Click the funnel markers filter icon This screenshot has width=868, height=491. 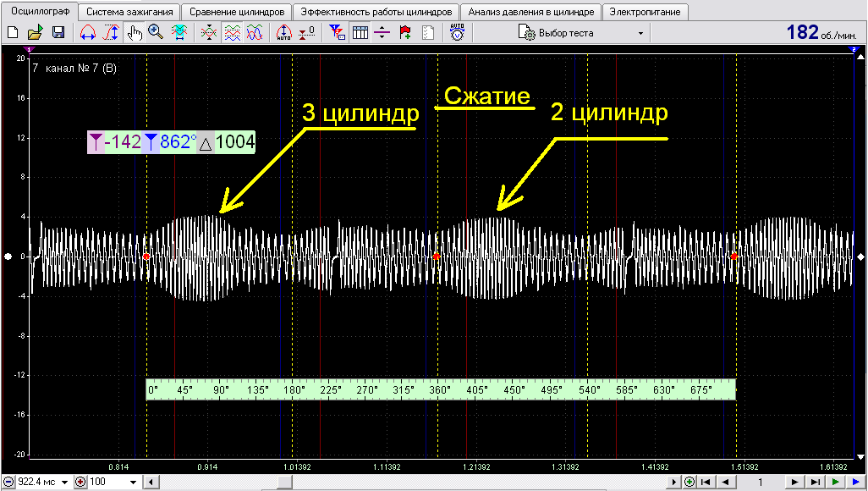[x=337, y=33]
